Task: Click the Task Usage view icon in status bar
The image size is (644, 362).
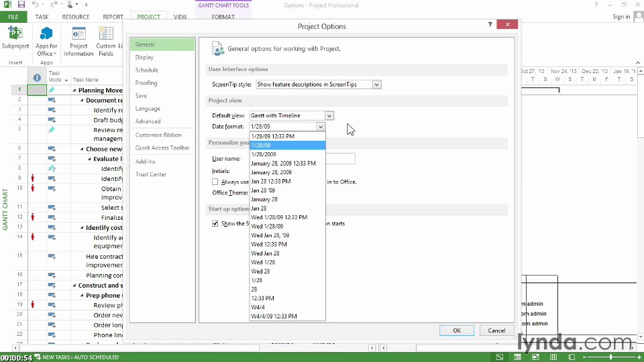Action: point(517,357)
